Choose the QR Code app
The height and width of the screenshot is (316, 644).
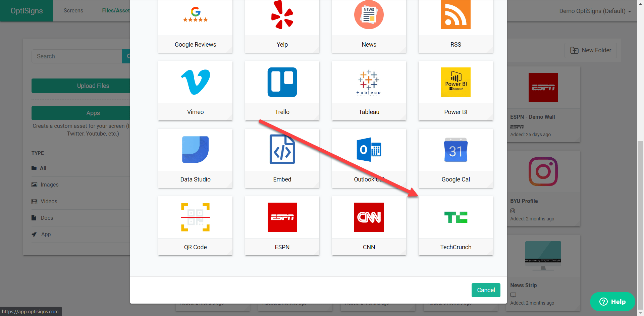coord(195,225)
